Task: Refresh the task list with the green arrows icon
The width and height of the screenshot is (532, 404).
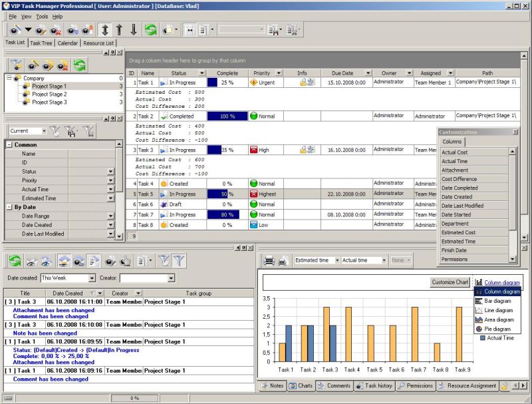Action: click(x=150, y=29)
